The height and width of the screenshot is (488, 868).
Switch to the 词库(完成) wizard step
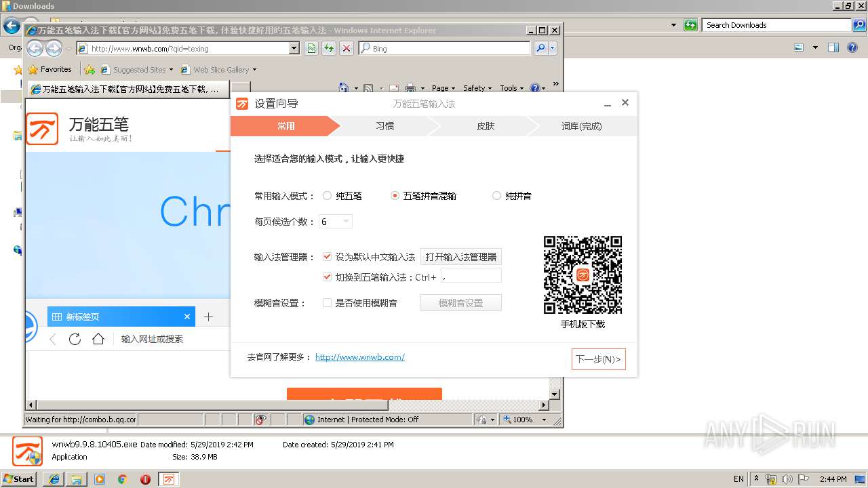click(581, 126)
